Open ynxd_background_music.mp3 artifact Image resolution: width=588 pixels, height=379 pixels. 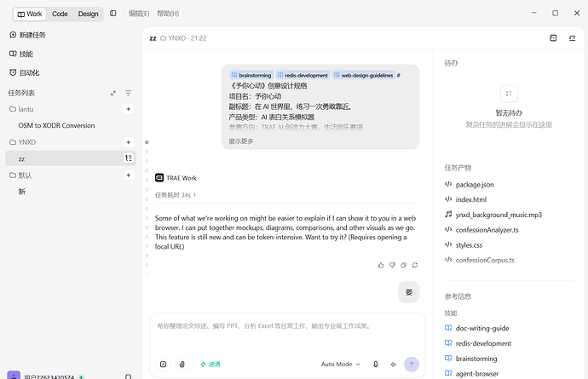point(493,215)
